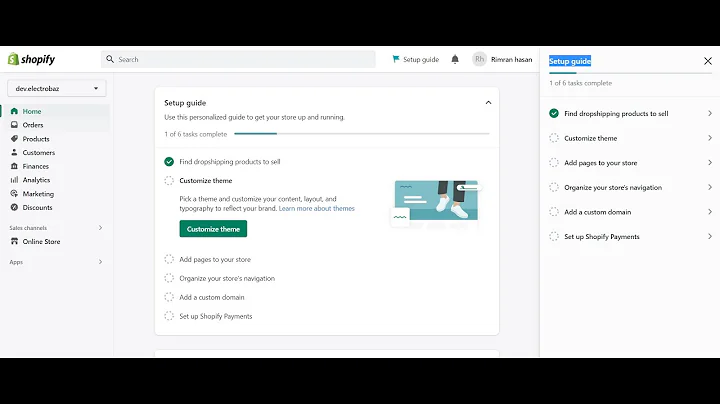Collapse the Setup guide card chevron

488,103
